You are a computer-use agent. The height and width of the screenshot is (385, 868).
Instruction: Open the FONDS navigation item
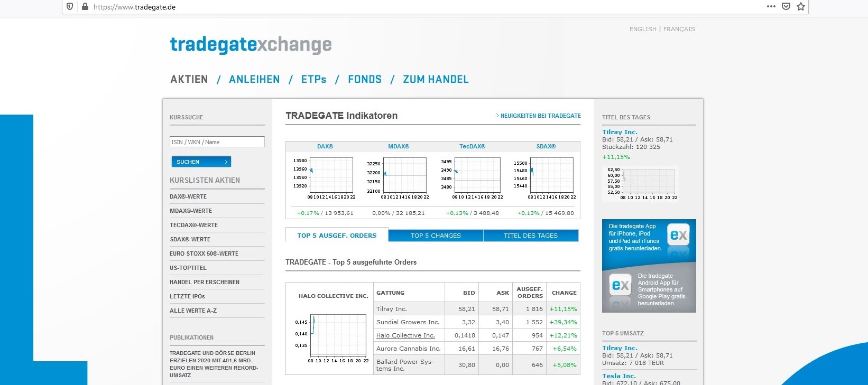(x=365, y=79)
